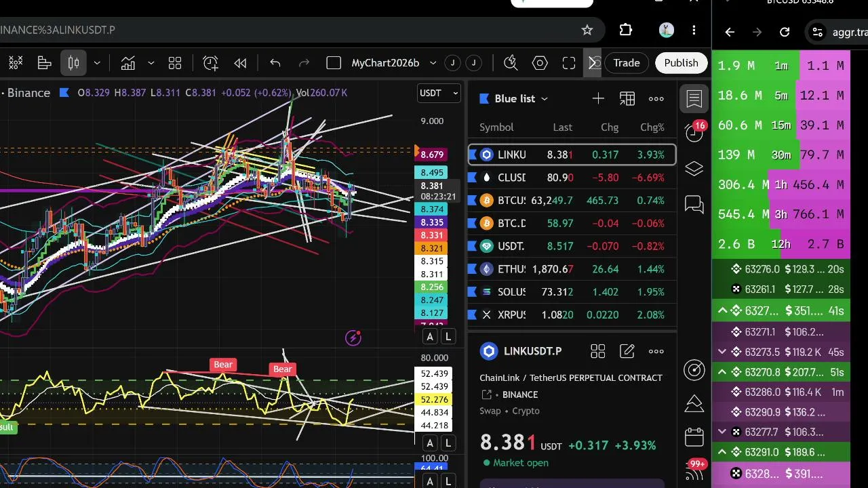Open notifications feed with 99+ badge

(x=695, y=469)
